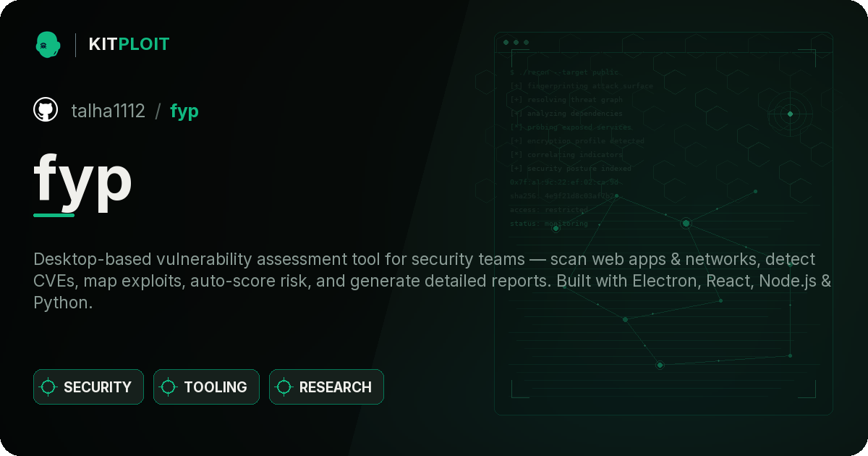The width and height of the screenshot is (868, 456).
Task: Click the radar target icon in terminal graphic
Action: [790, 114]
